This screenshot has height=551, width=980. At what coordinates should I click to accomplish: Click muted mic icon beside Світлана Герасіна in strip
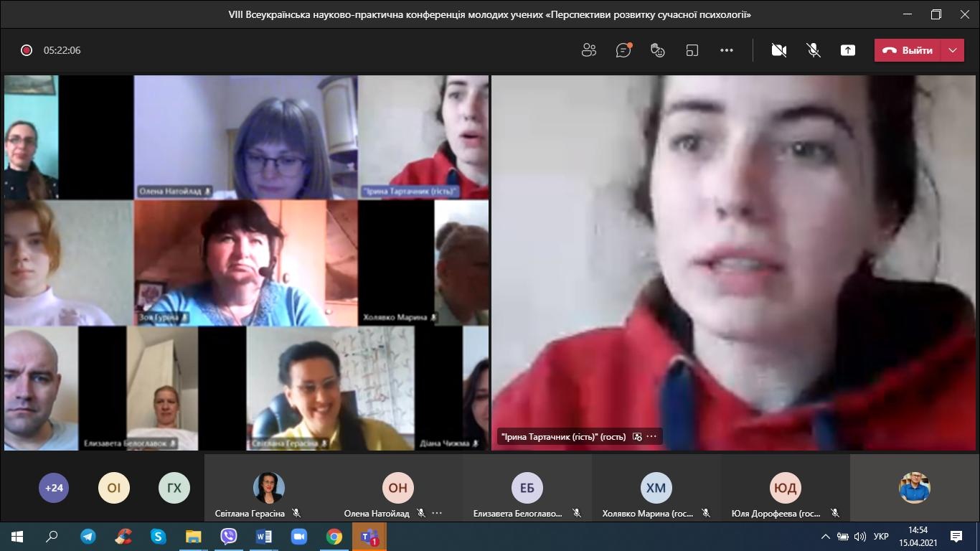(x=296, y=514)
